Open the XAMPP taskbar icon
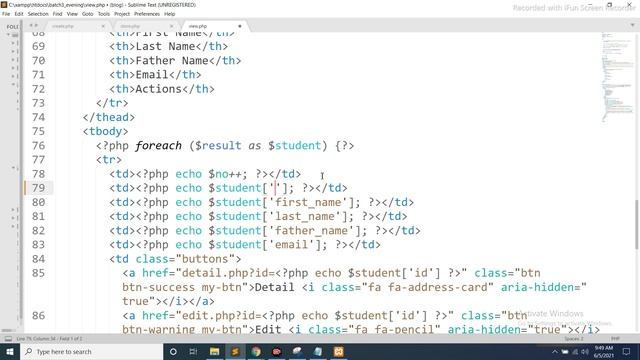 (x=339, y=351)
